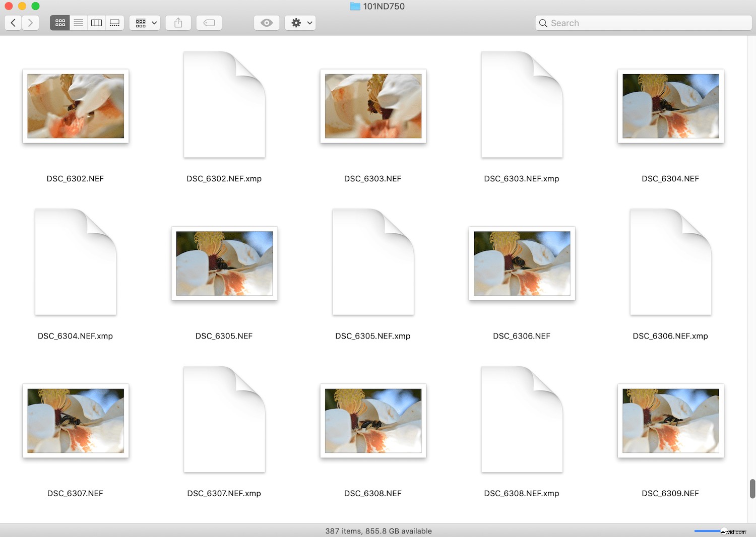Switch to icon view
756x537 pixels.
coord(60,23)
